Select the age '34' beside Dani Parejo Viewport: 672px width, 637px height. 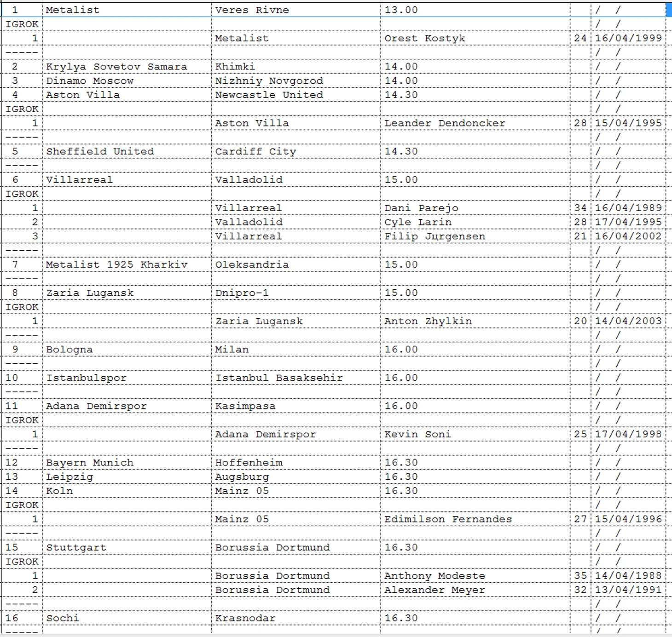tap(580, 208)
